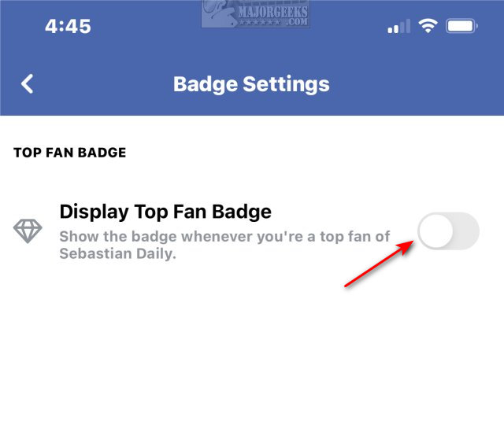Tap the word 'BADGE' in the section header
504x432 pixels.
click(101, 153)
